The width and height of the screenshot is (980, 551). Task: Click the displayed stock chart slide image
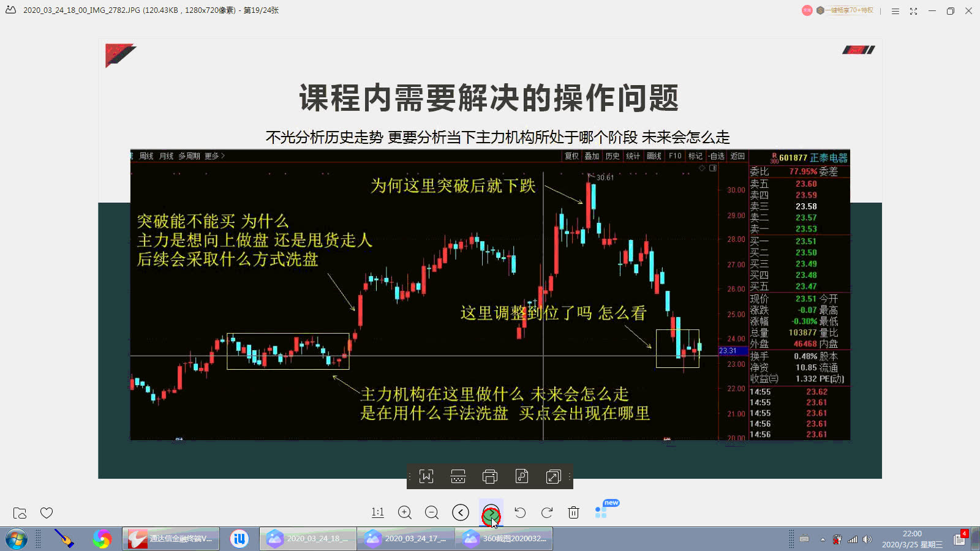(490, 258)
